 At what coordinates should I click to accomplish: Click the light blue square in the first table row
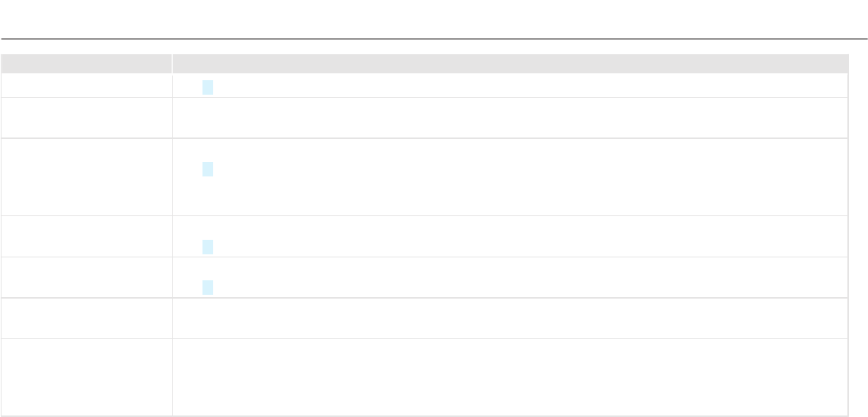tap(208, 88)
